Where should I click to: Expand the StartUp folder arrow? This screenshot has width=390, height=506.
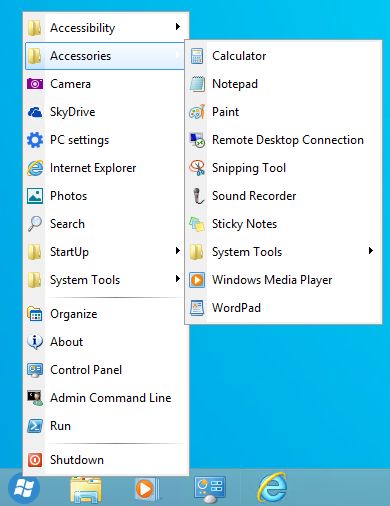[x=178, y=251]
